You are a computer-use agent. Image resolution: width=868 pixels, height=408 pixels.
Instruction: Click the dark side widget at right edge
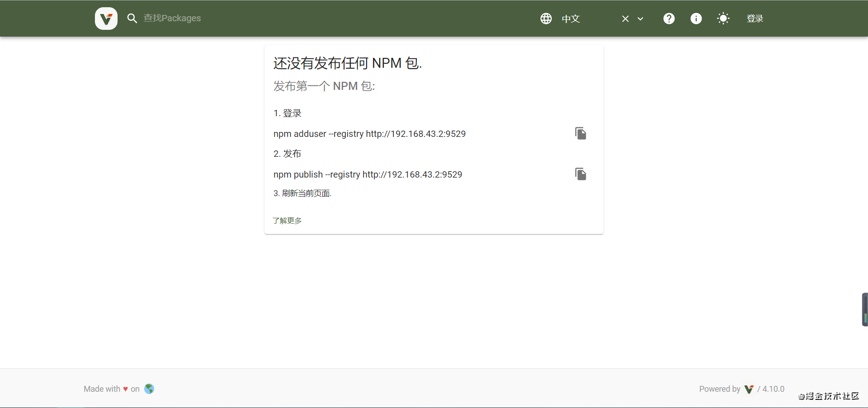point(865,310)
